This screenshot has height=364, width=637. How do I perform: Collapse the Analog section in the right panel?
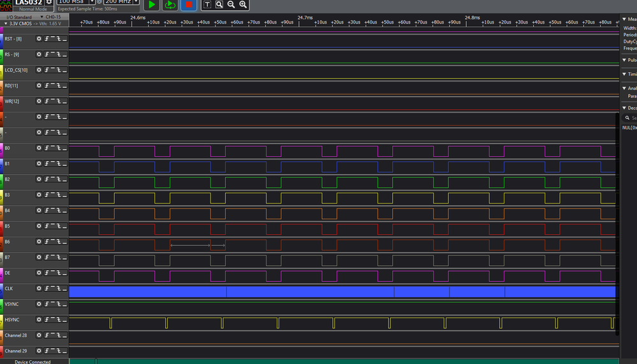(x=624, y=88)
